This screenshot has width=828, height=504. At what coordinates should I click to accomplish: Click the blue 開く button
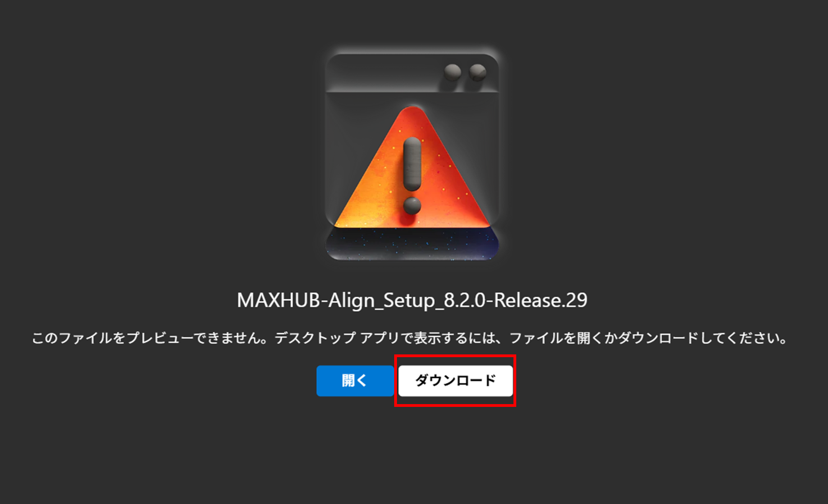355,381
